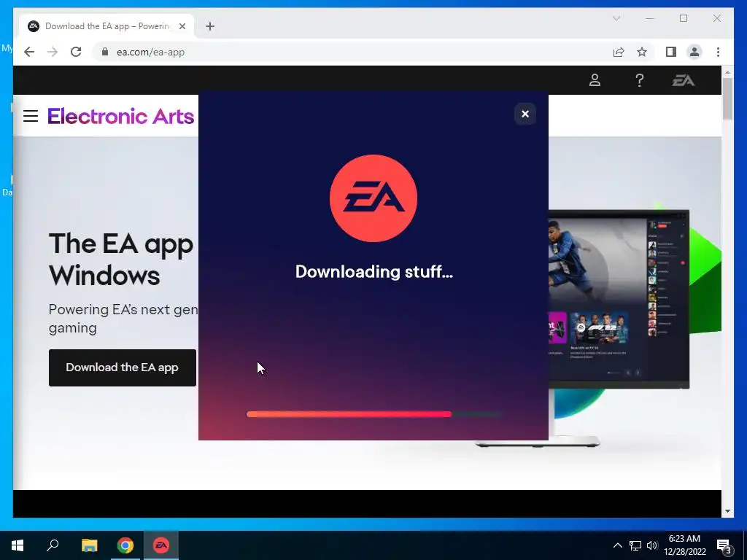Screen dimensions: 747x560
Task: Click the padlock site info icon
Action: point(105,52)
